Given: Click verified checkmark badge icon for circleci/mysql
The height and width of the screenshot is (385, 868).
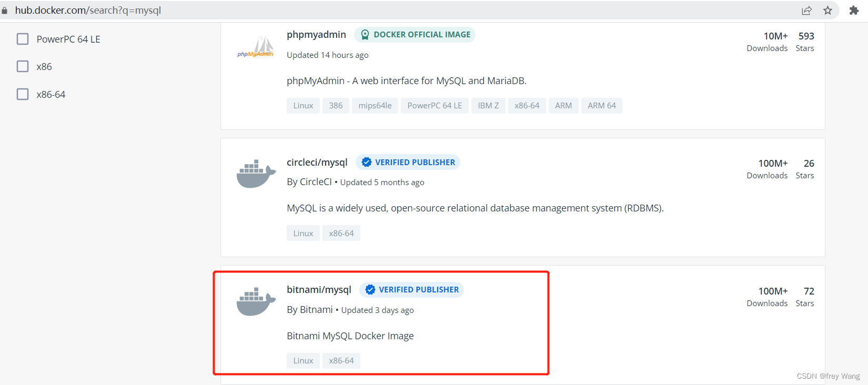Looking at the screenshot, I should 367,162.
